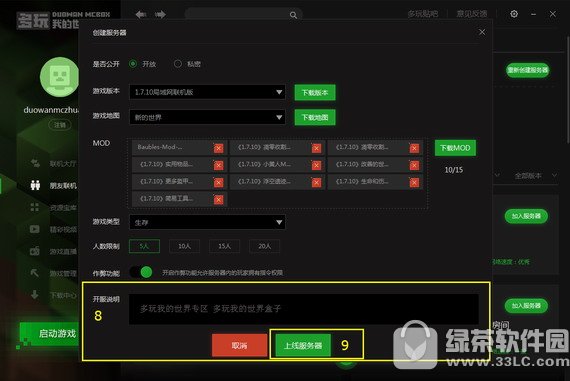Image resolution: width=570 pixels, height=381 pixels.
Task: Click the magnifier search icon
Action: 293,15
